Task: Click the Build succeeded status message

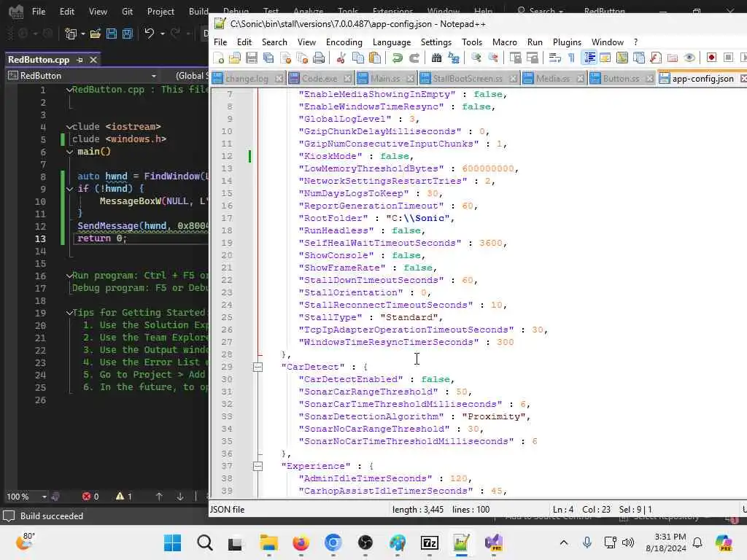Action: 52,516
